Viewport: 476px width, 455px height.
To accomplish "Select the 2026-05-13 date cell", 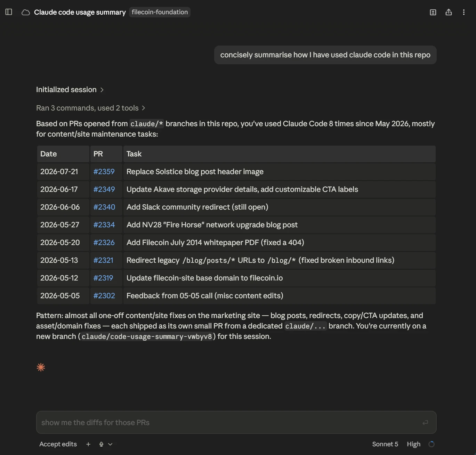I will pos(63,260).
